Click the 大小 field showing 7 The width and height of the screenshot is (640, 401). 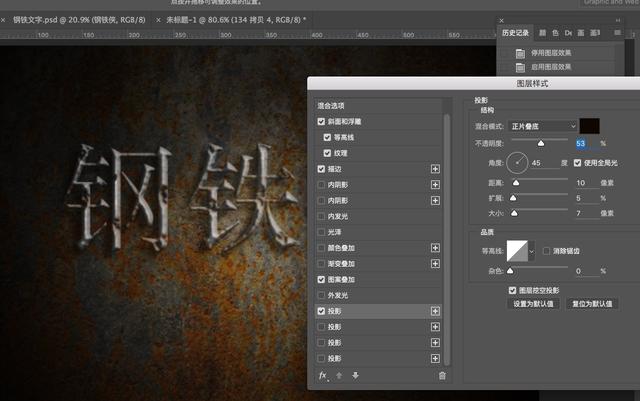(586, 213)
